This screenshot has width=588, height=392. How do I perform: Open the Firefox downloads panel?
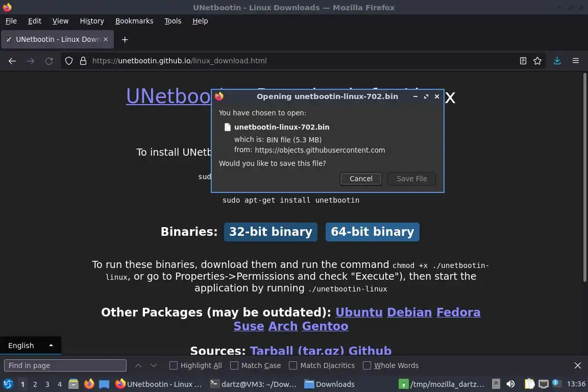coord(557,61)
